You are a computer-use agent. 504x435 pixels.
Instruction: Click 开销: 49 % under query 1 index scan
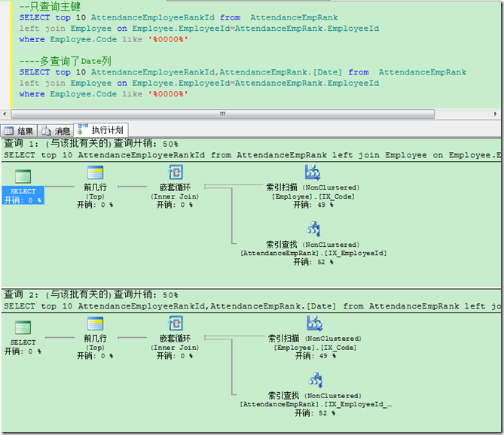pos(313,205)
